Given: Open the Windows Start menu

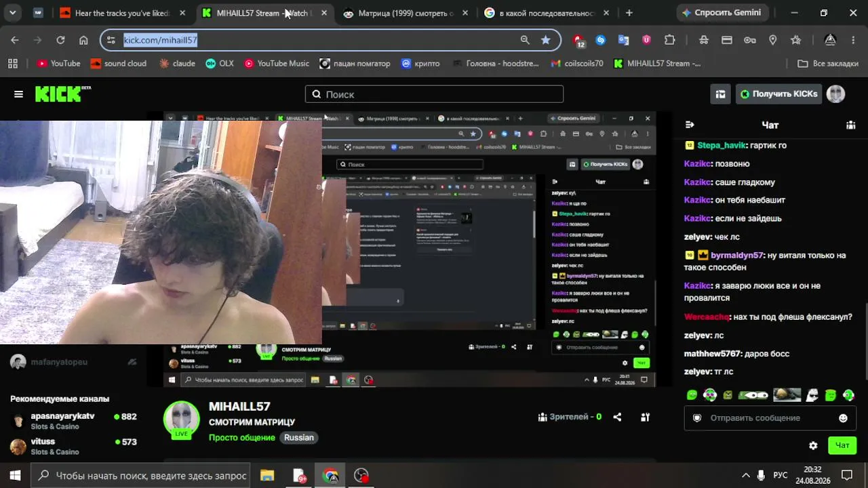Looking at the screenshot, I should tap(15, 476).
